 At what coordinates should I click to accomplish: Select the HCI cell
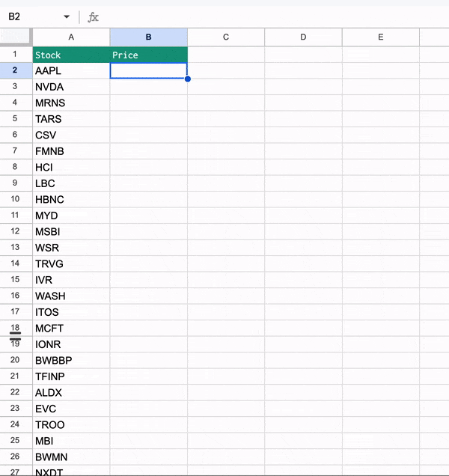[x=71, y=167]
